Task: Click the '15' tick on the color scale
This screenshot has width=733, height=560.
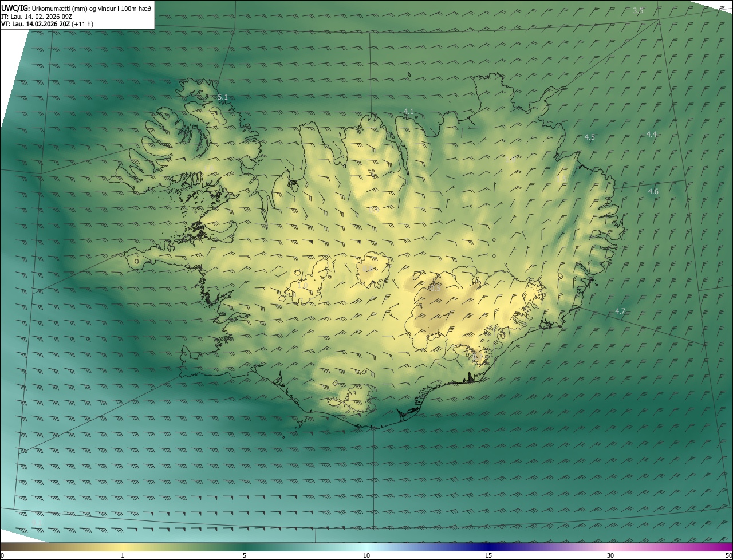Action: [488, 555]
